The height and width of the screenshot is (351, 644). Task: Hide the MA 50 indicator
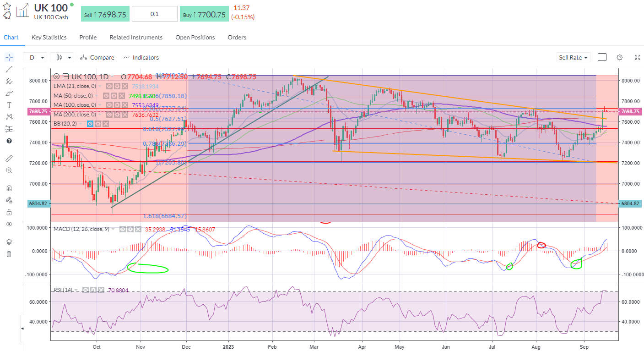(106, 96)
